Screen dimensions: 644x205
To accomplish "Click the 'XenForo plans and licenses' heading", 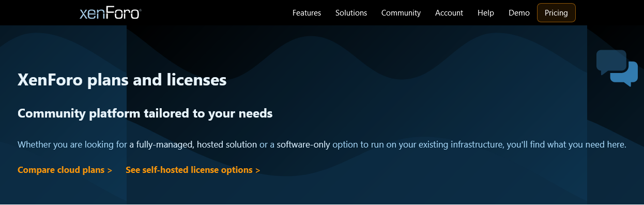I will (122, 80).
